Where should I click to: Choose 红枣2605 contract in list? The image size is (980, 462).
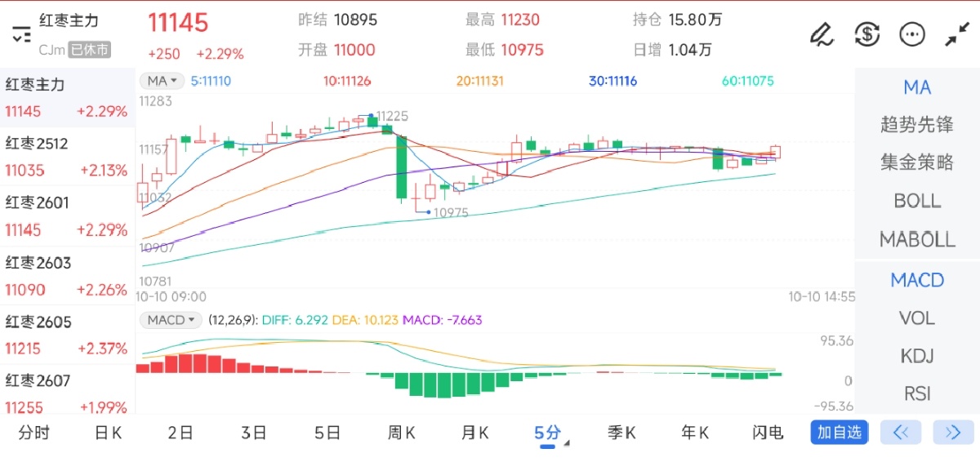pyautogui.click(x=67, y=335)
